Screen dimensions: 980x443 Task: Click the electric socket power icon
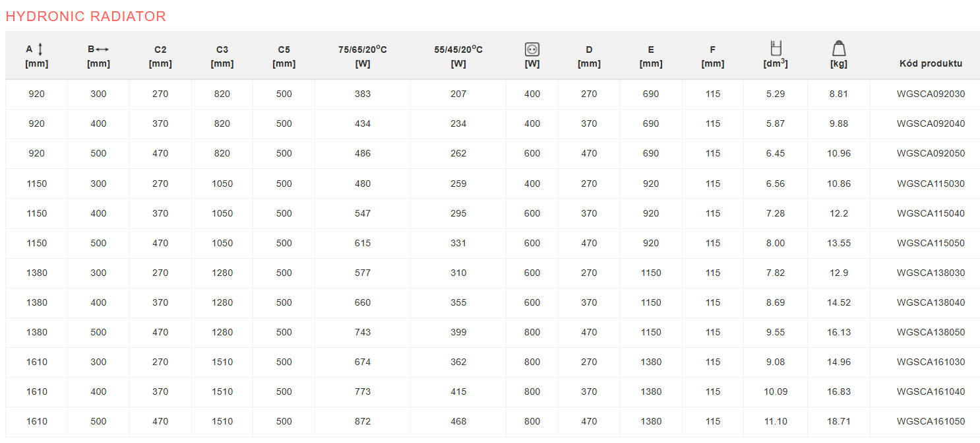click(532, 49)
